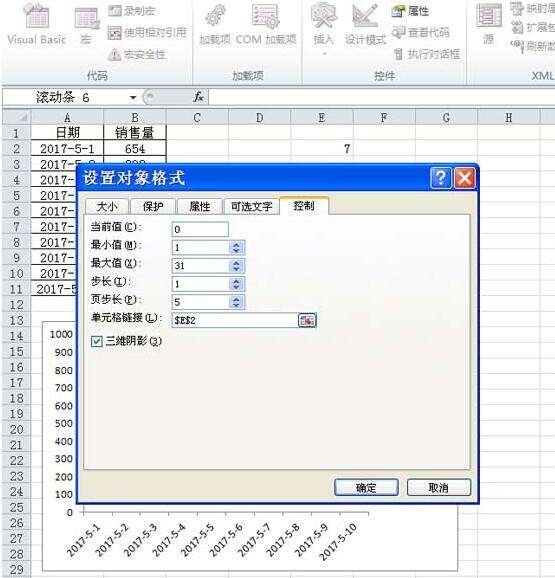The height and width of the screenshot is (578, 555).
Task: Click the 确定 button
Action: tap(366, 487)
